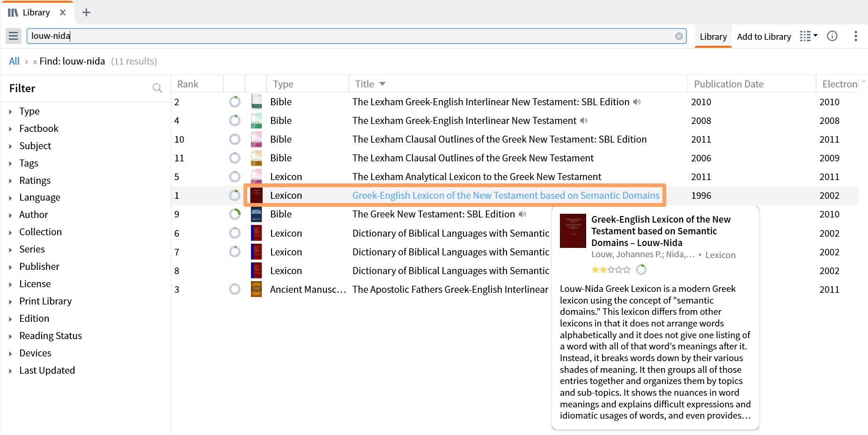Toggle reading status circle for rank 2
The width and height of the screenshot is (868, 435).
(235, 102)
